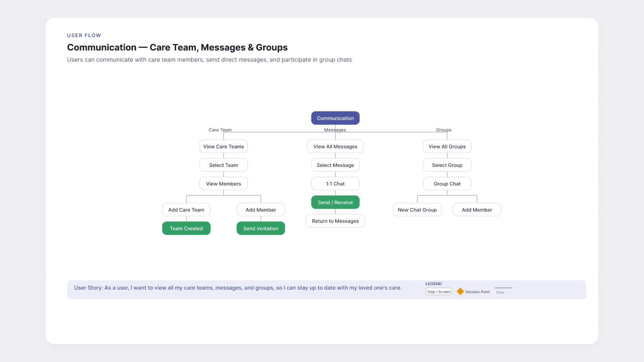The image size is (644, 362).
Task: Open the 1:1 Chat node
Action: coord(335,184)
